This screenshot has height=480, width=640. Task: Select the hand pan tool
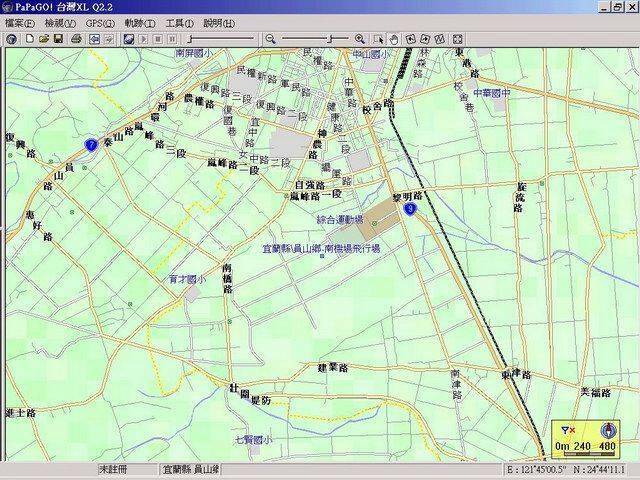point(394,39)
